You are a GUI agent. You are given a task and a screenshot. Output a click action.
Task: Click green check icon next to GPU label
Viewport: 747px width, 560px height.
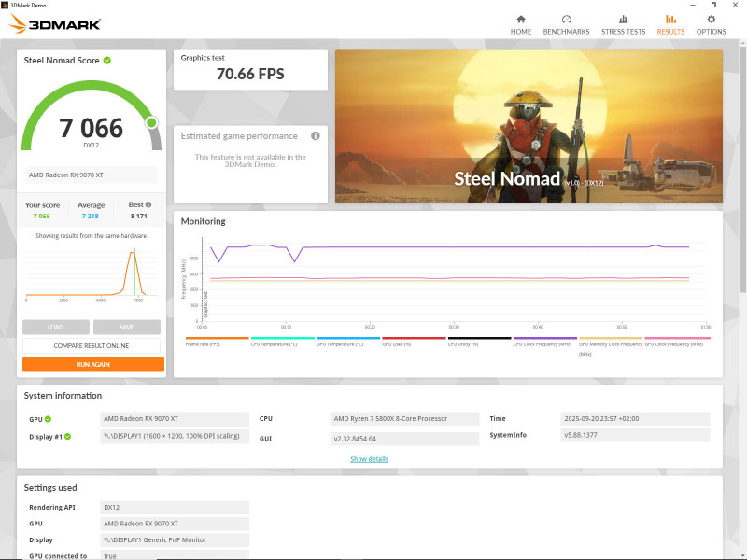click(49, 419)
